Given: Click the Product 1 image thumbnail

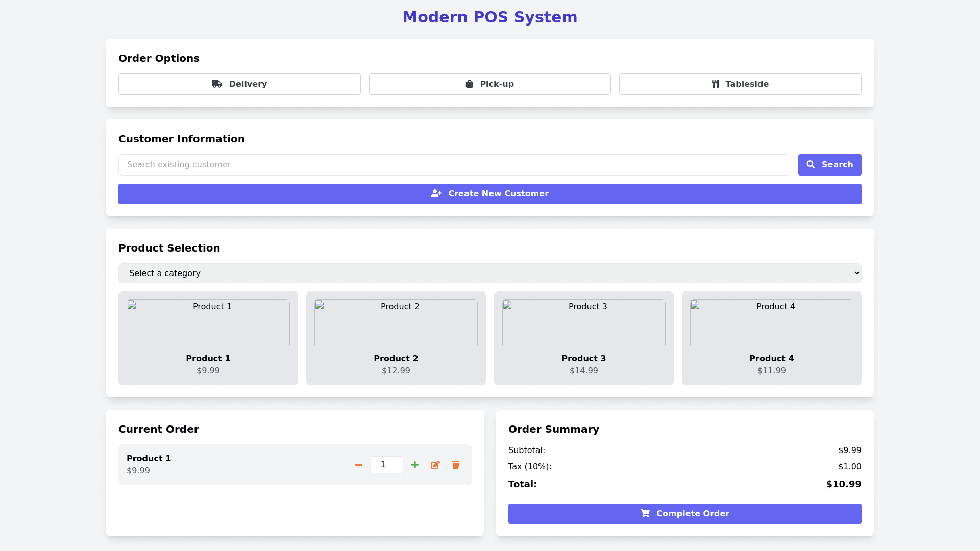Looking at the screenshot, I should coord(208,324).
